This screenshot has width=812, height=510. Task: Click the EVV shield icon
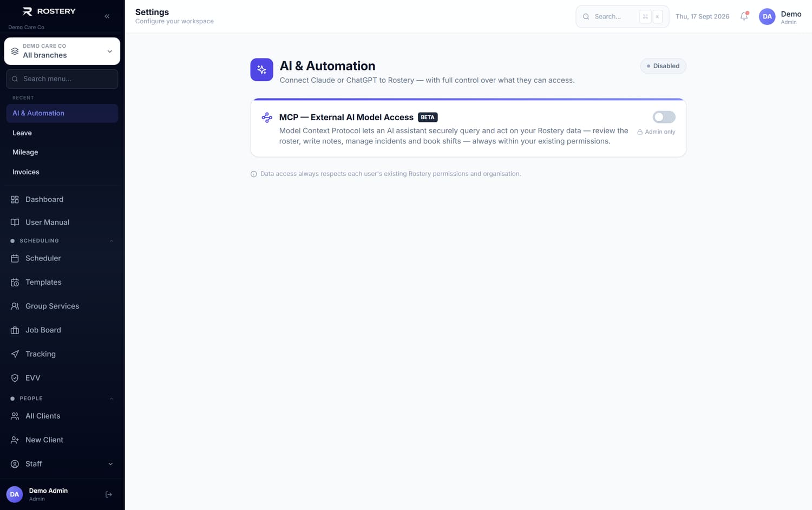[15, 378]
